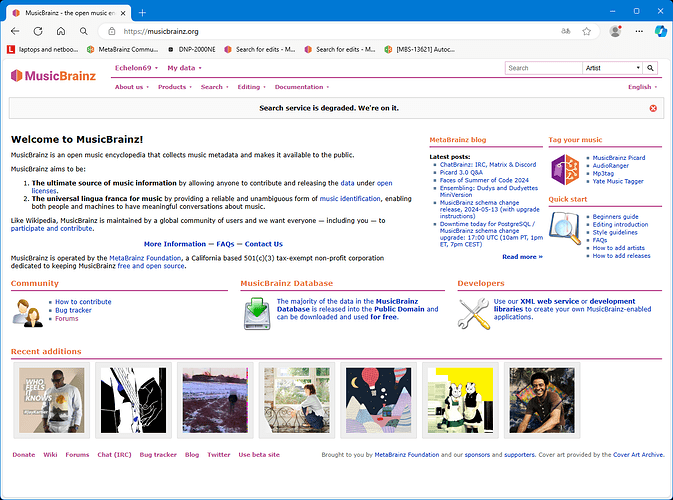The image size is (673, 500).
Task: Open the More Information link
Action: click(x=175, y=244)
